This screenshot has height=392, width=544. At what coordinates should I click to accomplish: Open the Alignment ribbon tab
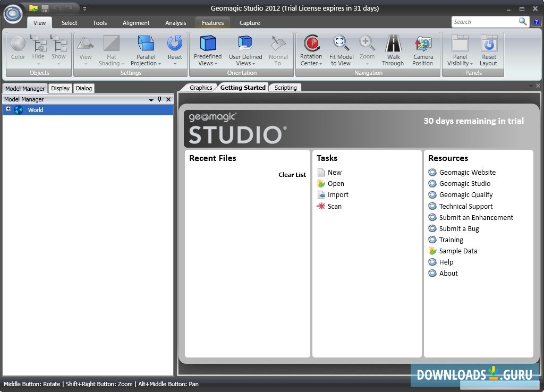[136, 23]
